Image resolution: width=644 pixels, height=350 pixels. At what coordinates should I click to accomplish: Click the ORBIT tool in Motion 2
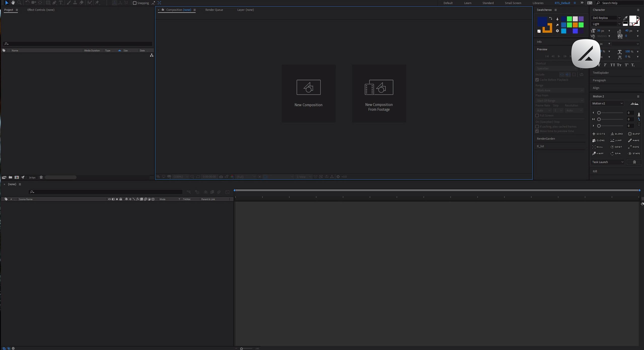coord(616,147)
